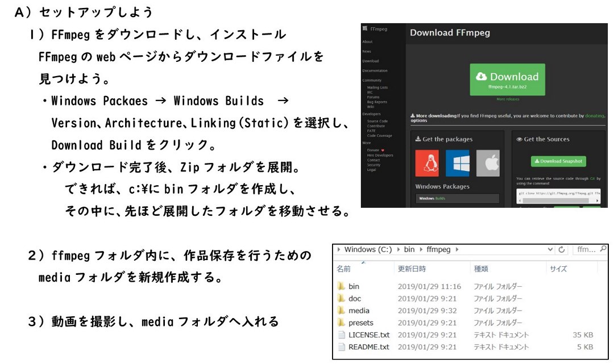Viewport: 614px width, 364px height.
Task: Open the media folder in the ffmpeg directory
Action: pos(359,310)
